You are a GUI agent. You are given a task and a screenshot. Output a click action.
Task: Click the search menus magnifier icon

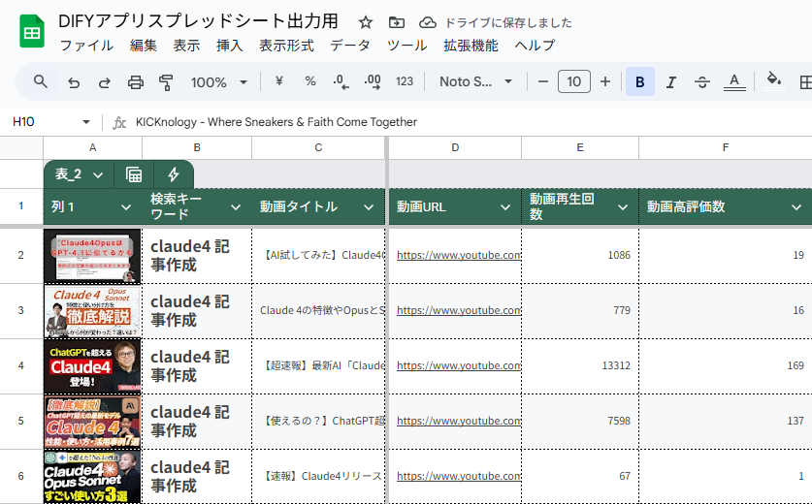click(40, 82)
